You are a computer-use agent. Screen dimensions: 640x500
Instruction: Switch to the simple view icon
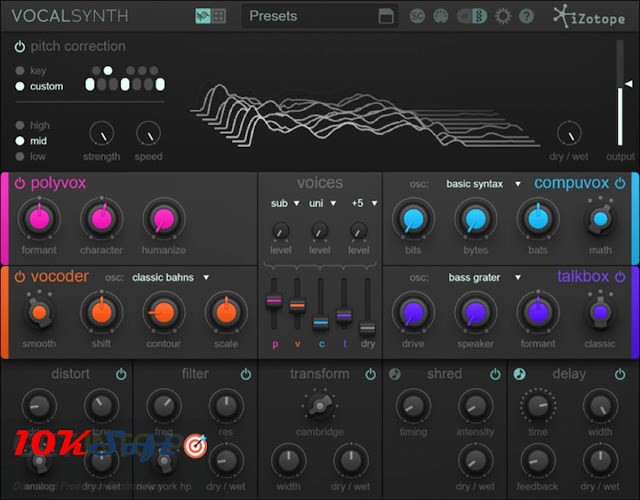click(203, 16)
